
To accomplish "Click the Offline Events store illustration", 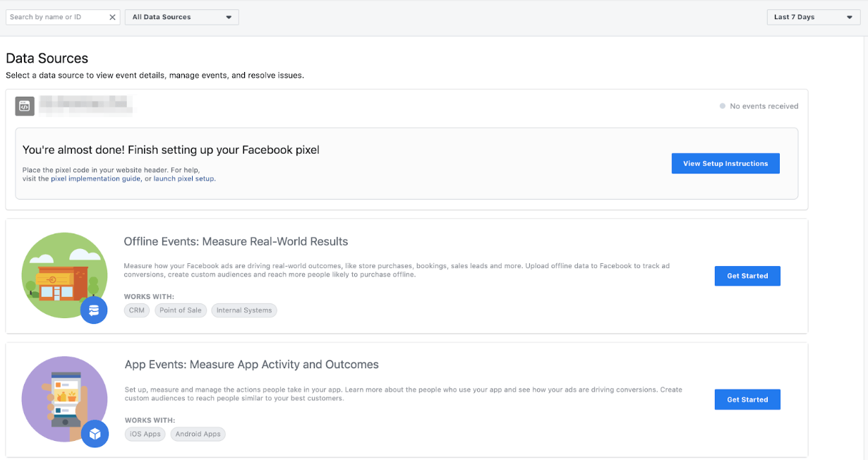I will point(64,275).
